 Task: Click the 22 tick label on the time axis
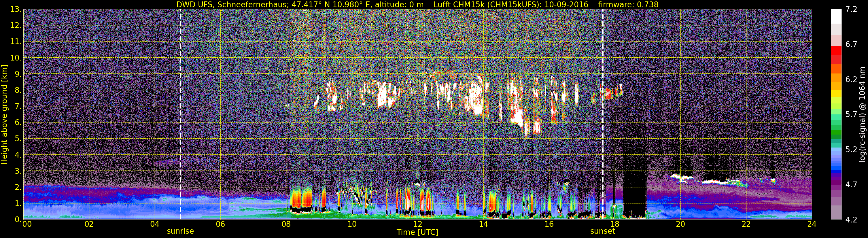(746, 224)
